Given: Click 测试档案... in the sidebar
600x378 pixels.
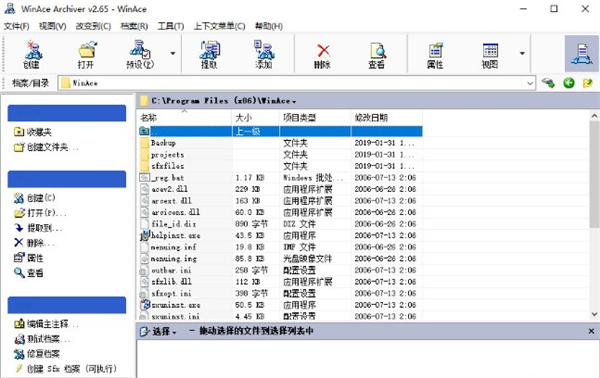Looking at the screenshot, I should click(42, 339).
